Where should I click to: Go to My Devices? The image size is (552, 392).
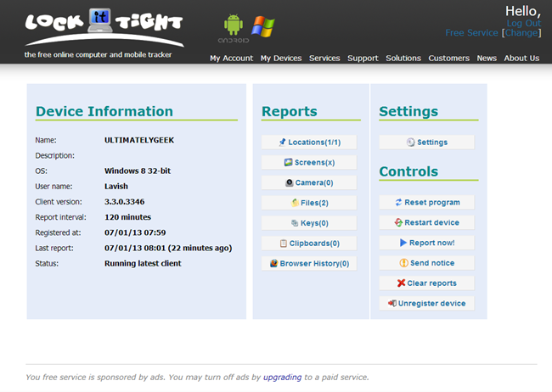tap(281, 58)
